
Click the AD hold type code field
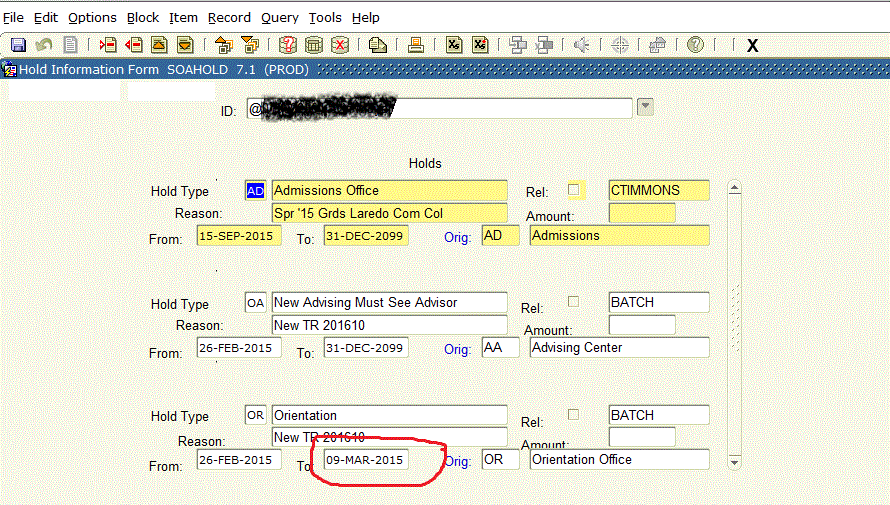pos(255,190)
